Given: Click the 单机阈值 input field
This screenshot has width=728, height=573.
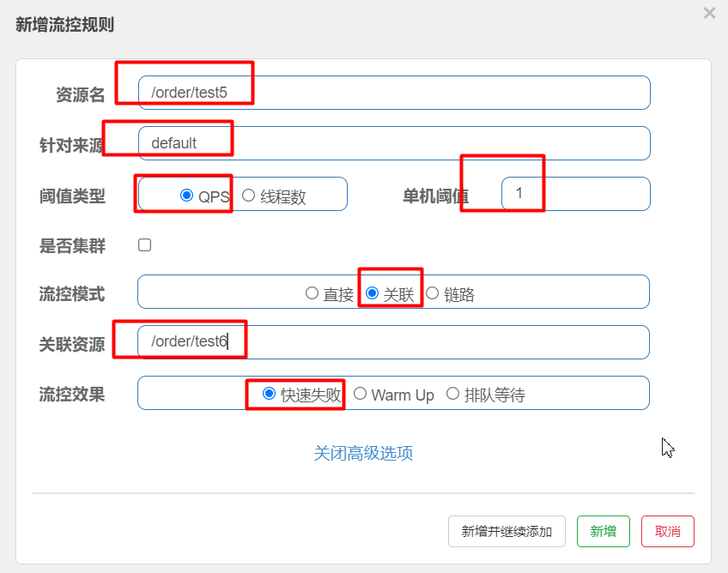Looking at the screenshot, I should tap(575, 194).
